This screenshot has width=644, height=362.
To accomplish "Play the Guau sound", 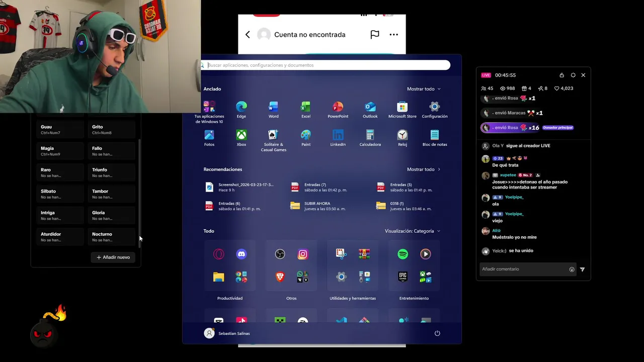I will point(60,130).
